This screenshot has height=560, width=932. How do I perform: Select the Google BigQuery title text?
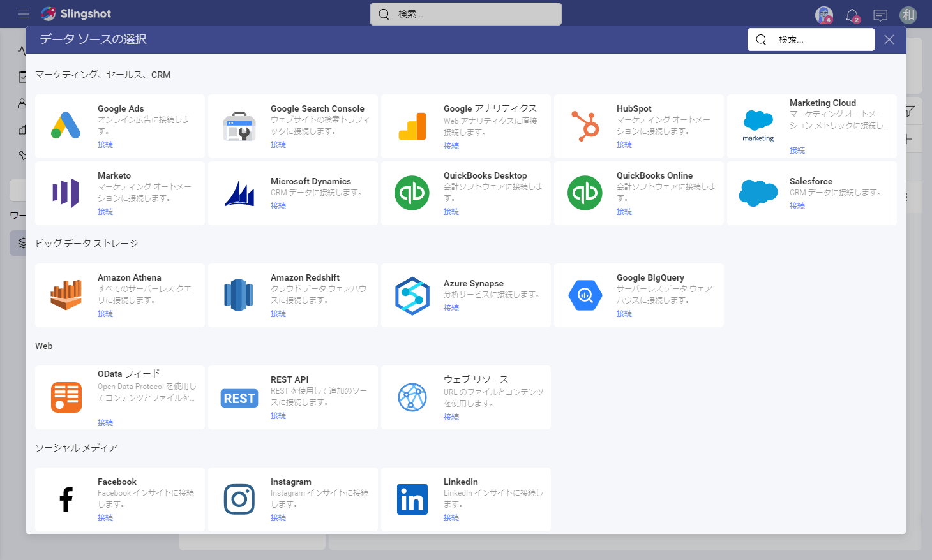tap(650, 277)
